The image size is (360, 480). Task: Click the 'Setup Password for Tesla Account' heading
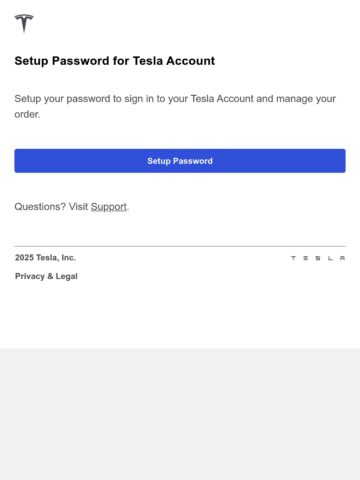point(115,61)
